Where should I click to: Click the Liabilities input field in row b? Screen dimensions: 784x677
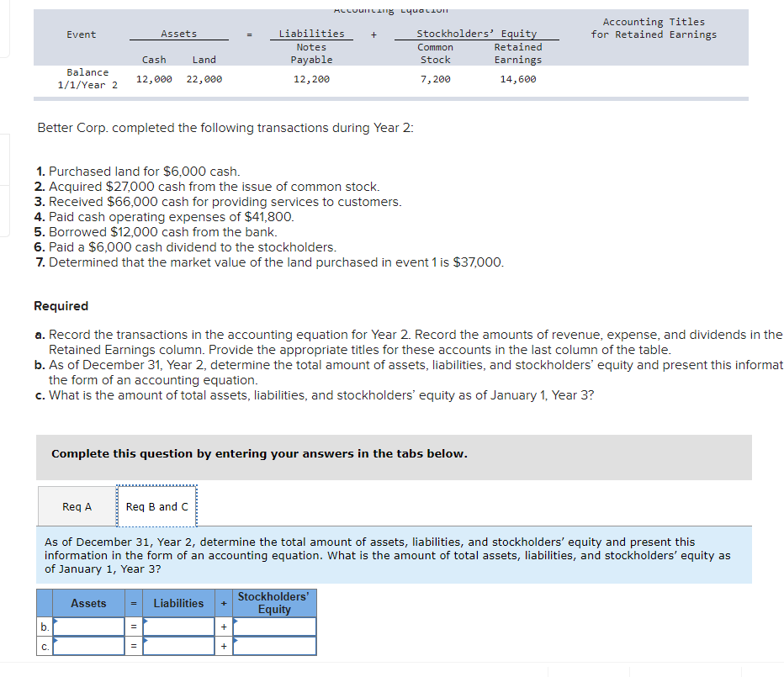[x=179, y=626]
